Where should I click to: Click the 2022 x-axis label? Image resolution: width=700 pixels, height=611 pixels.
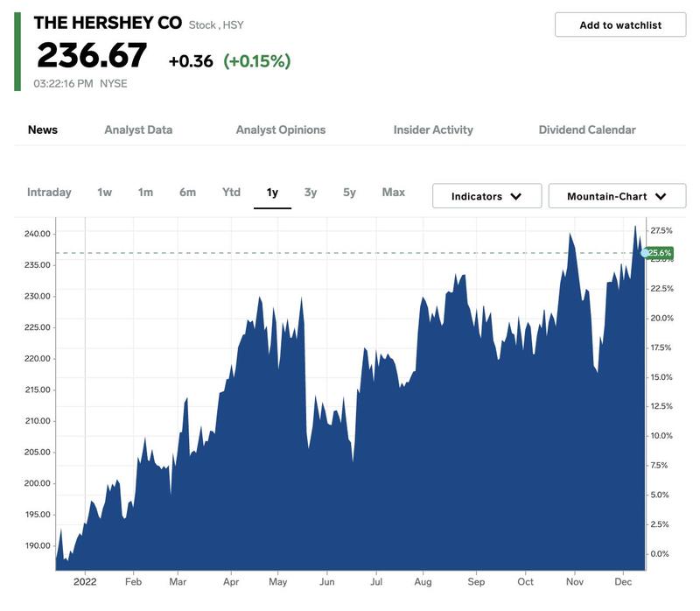coord(85,582)
